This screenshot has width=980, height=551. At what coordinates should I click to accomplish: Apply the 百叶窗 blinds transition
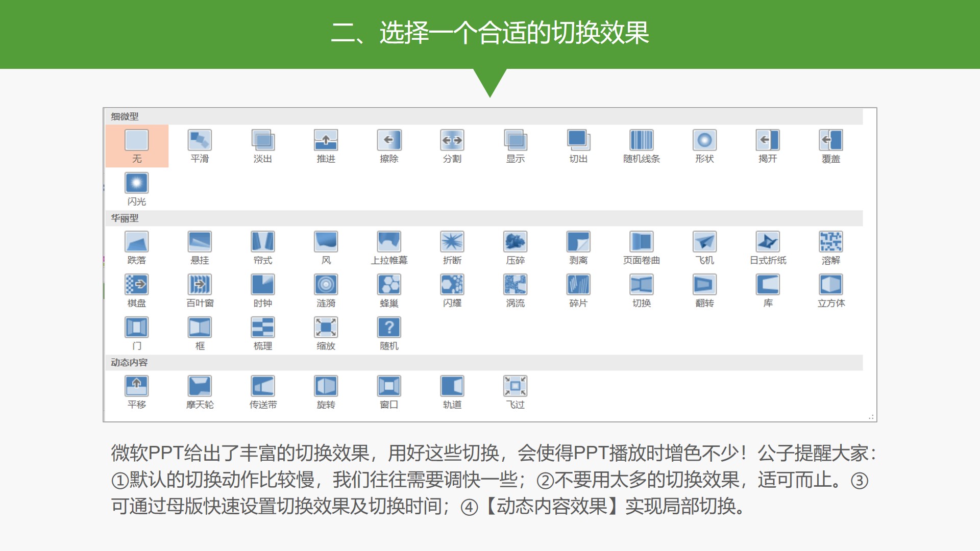pyautogui.click(x=200, y=290)
